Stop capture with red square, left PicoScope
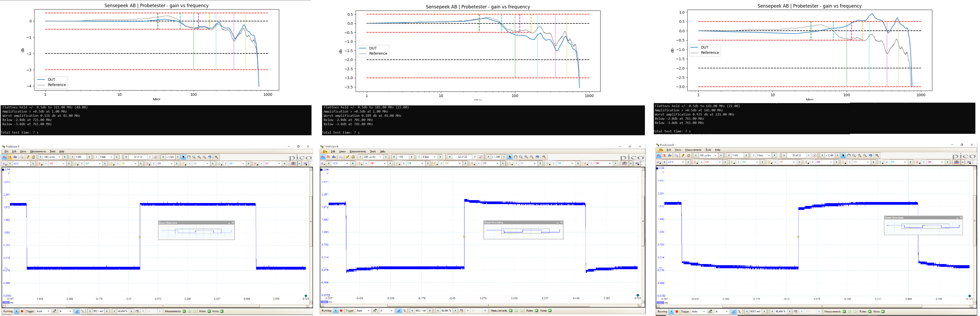Screen dimensions: 980x316 (22, 311)
